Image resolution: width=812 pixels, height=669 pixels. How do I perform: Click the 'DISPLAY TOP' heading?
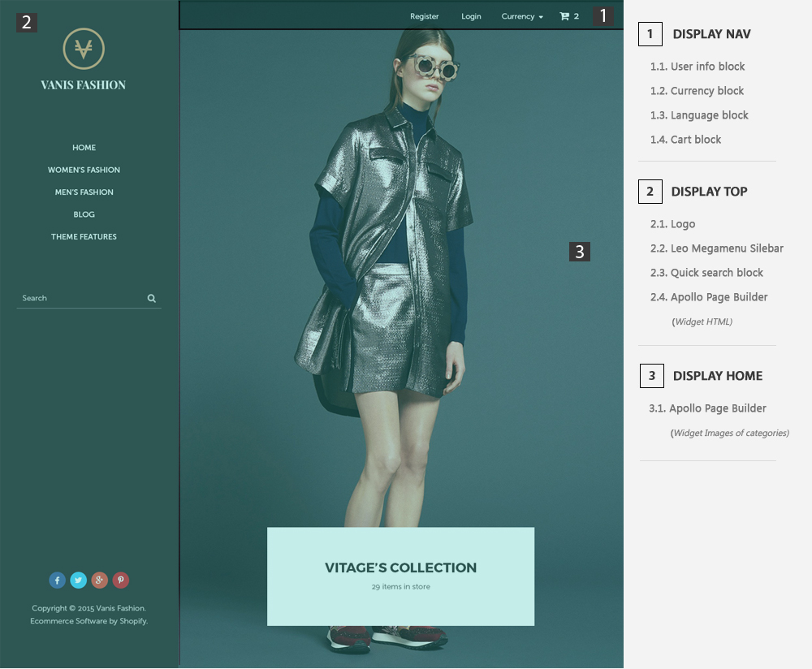tap(710, 192)
